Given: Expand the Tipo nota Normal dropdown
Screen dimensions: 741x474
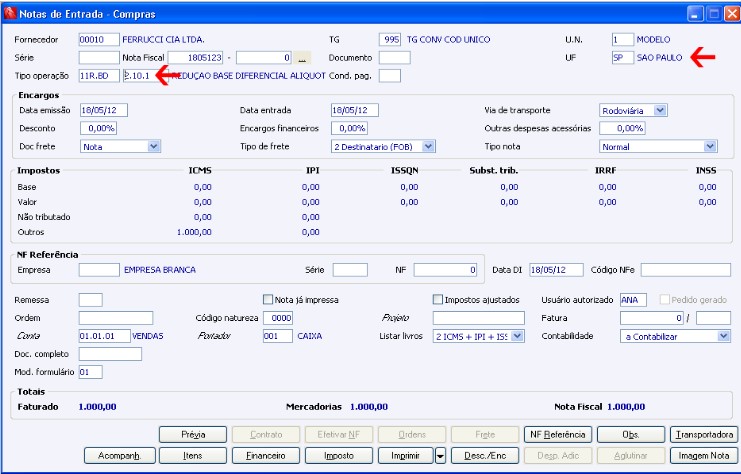Looking at the screenshot, I should (x=710, y=147).
